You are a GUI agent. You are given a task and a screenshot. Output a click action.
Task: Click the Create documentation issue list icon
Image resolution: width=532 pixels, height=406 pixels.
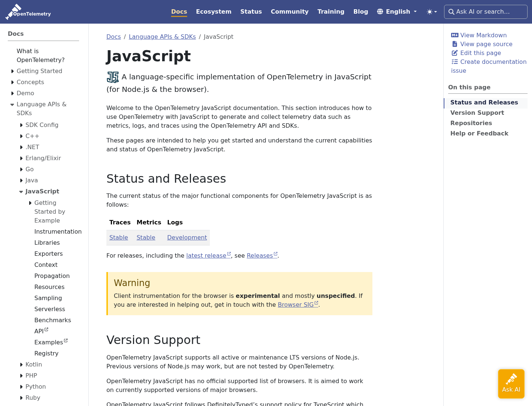pos(455,62)
